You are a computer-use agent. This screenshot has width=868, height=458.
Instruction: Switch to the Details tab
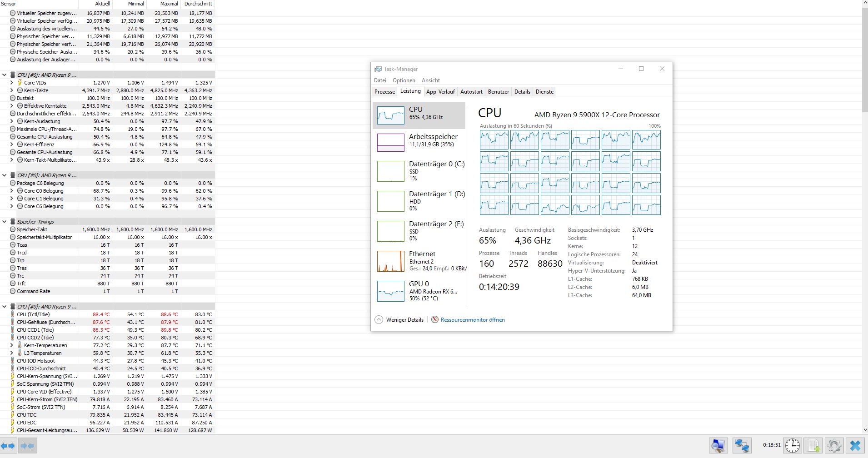pyautogui.click(x=522, y=92)
